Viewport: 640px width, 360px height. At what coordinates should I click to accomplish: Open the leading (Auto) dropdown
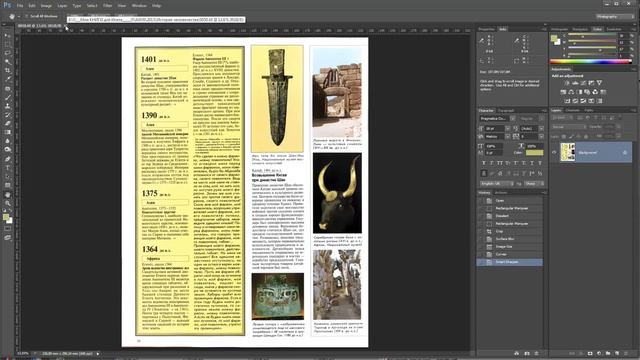pyautogui.click(x=541, y=128)
